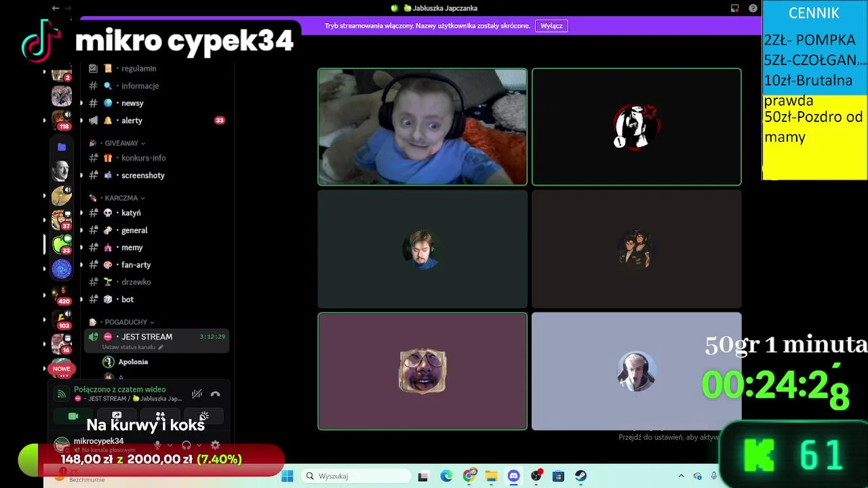Viewport: 868px width, 488px height.
Task: Share your screen from the voice panel
Action: 117,416
